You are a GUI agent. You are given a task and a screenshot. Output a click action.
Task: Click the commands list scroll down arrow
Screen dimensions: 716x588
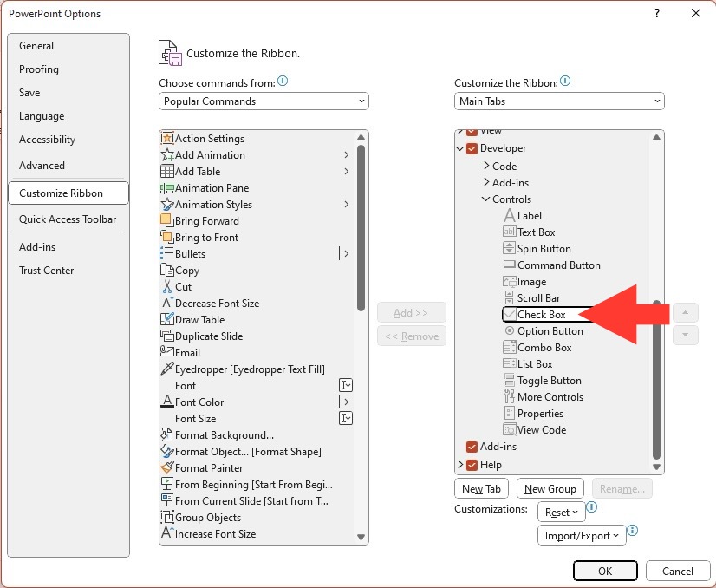pos(361,537)
